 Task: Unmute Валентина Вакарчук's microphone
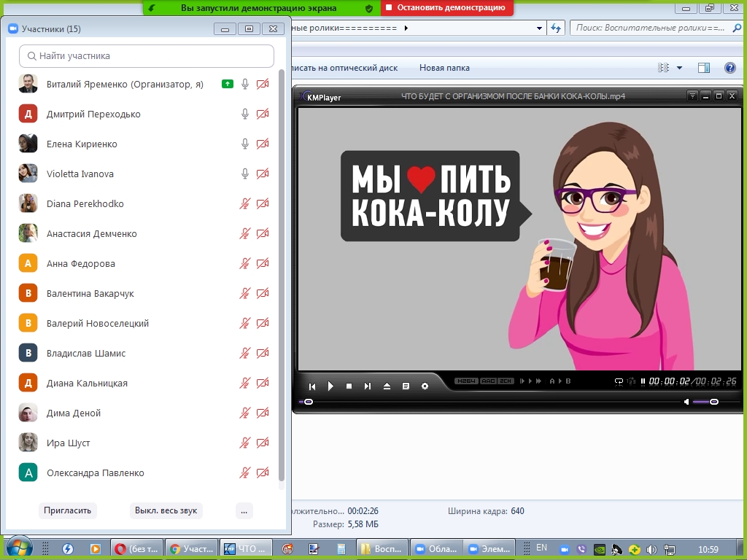point(245,293)
